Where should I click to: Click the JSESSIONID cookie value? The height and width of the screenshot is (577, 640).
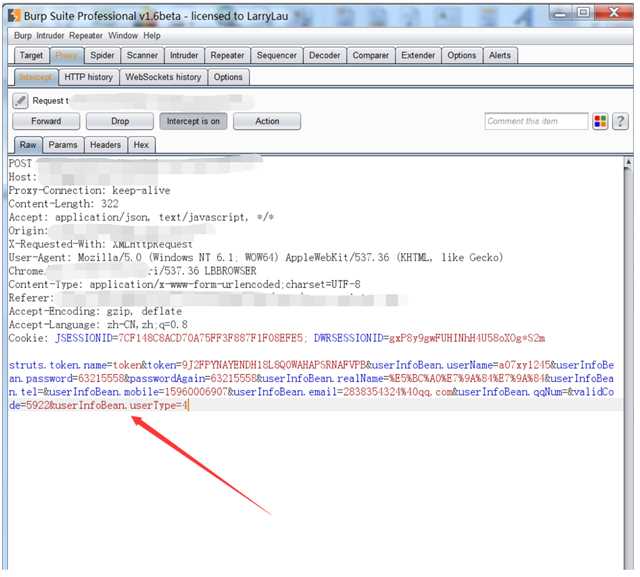(211, 338)
